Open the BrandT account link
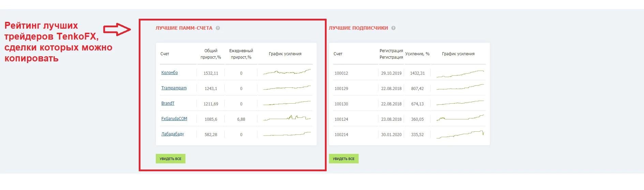Viewport: 644px width, 190px height. pos(168,103)
